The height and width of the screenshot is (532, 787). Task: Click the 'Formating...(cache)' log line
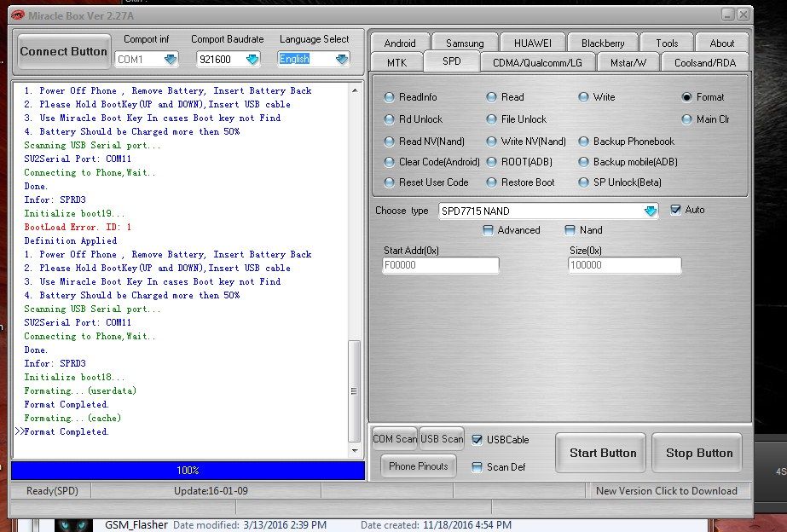(x=72, y=418)
